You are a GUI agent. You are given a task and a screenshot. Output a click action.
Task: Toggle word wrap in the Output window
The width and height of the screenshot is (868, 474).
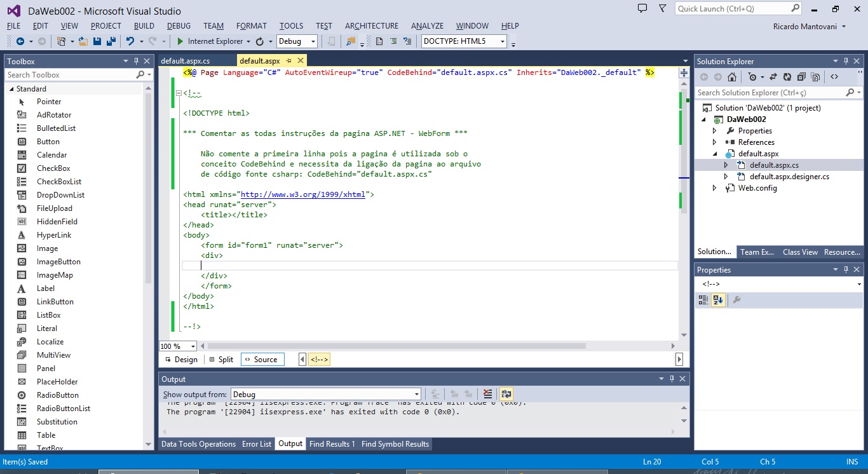506,395
